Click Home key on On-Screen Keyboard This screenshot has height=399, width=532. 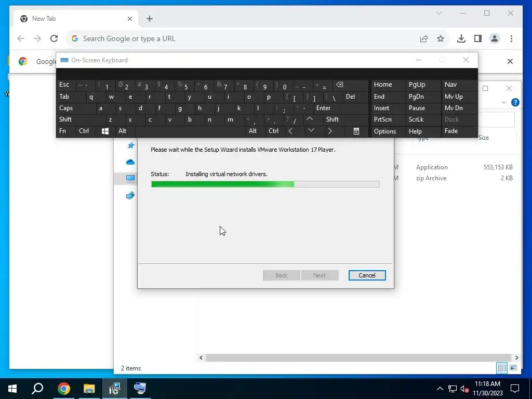pyautogui.click(x=388, y=85)
